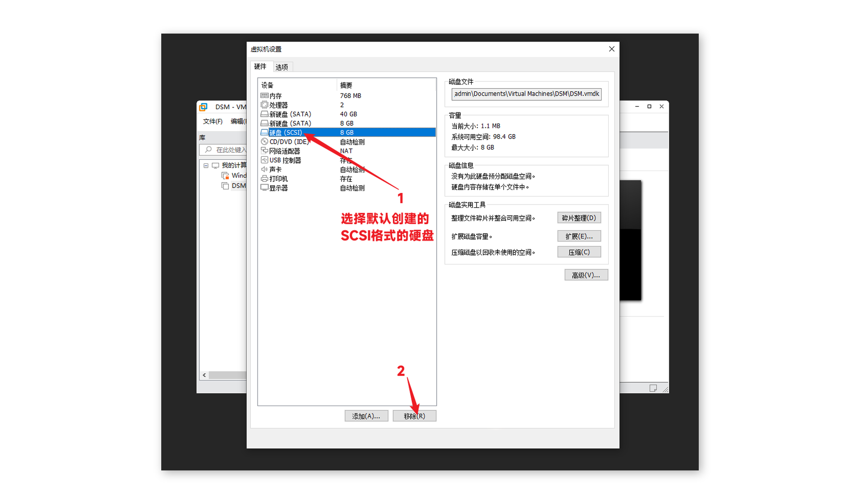Image resolution: width=860 pixels, height=504 pixels.
Task: Click the resize grip of VMware window
Action: tap(665, 389)
